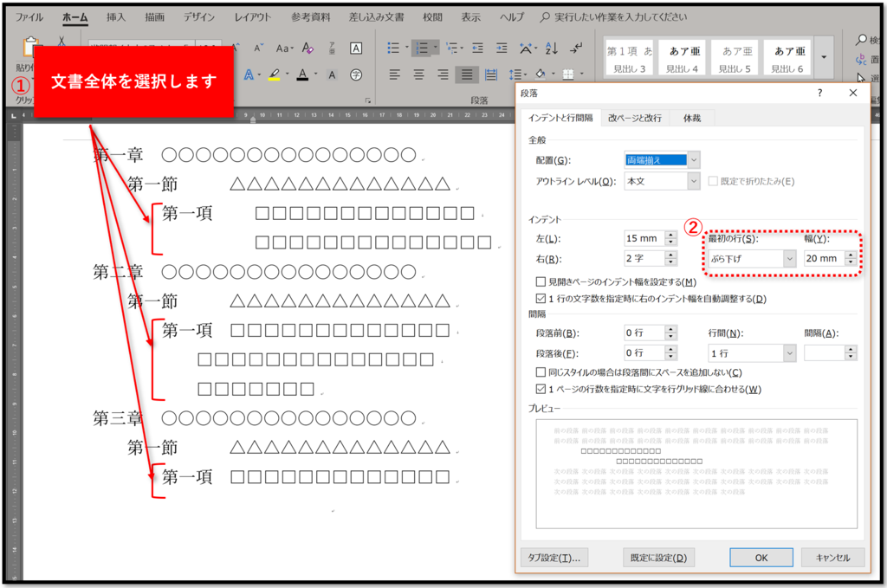
Task: Click the line spacing icon
Action: pyautogui.click(x=514, y=74)
